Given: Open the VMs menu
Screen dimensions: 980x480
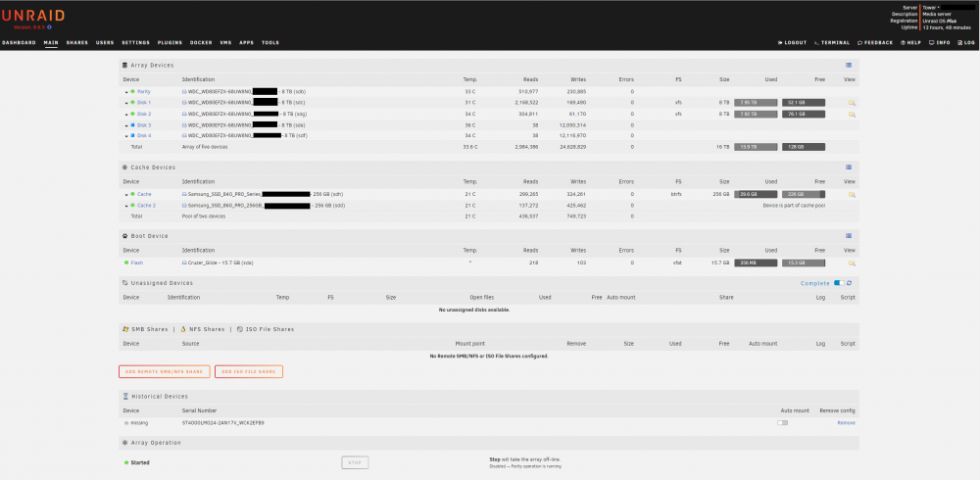Looking at the screenshot, I should (225, 43).
